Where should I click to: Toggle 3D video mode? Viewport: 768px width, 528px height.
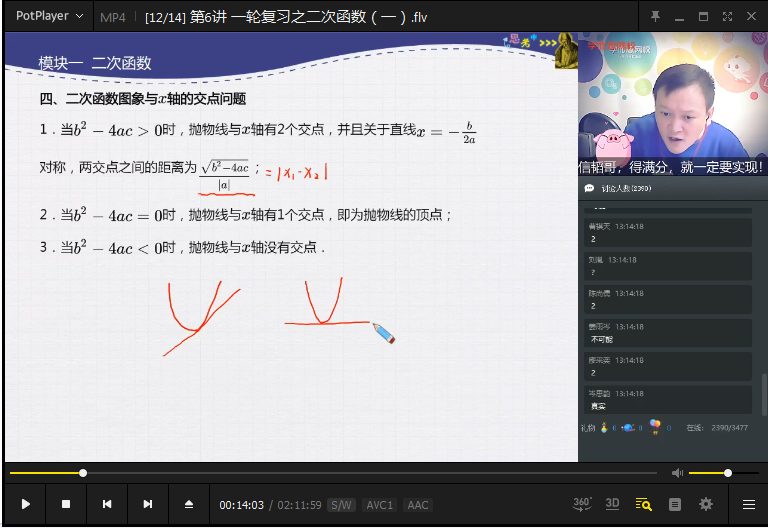tap(613, 504)
